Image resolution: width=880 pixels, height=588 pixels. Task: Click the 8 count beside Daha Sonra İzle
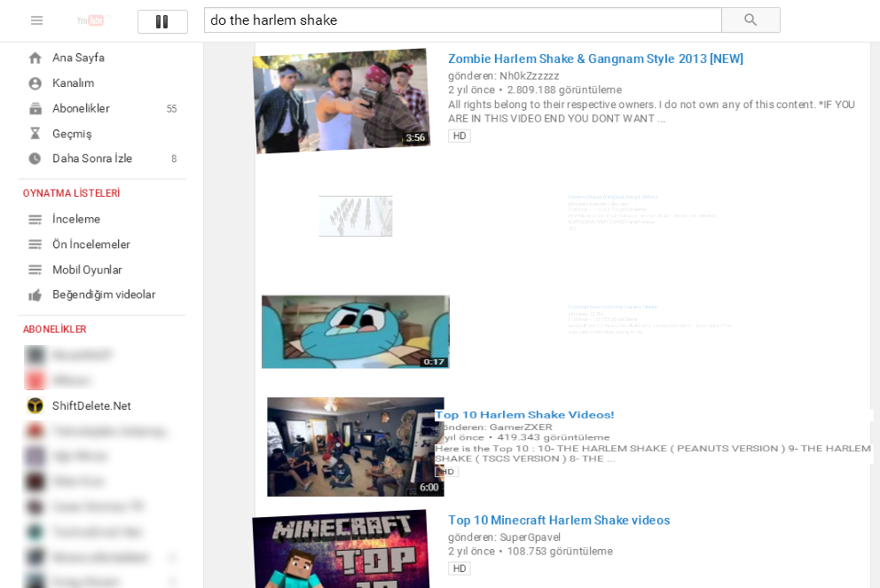[x=174, y=159]
